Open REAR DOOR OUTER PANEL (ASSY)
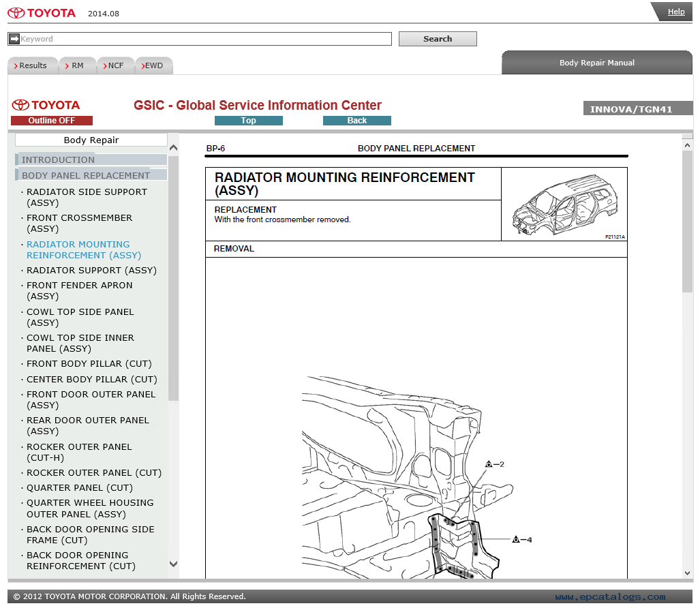The width and height of the screenshot is (700, 608). (x=88, y=425)
